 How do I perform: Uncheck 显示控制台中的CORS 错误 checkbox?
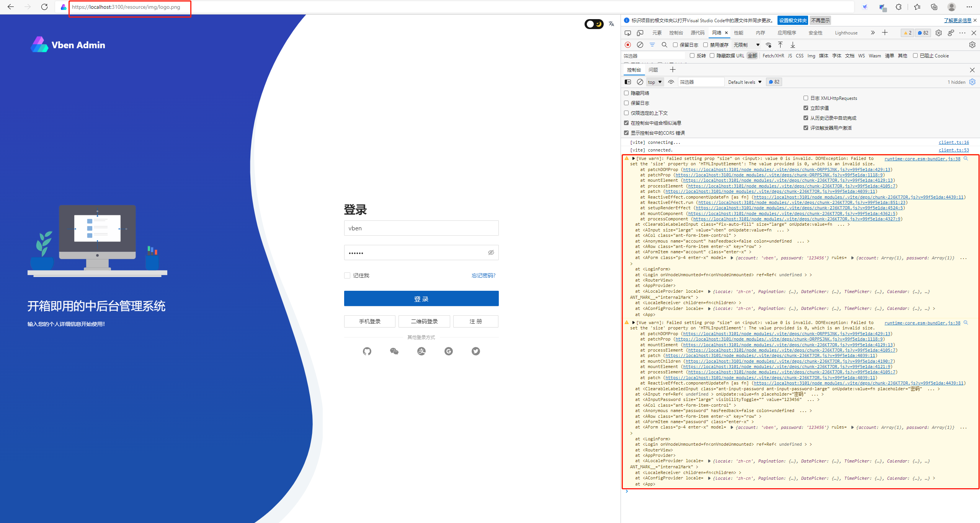626,133
